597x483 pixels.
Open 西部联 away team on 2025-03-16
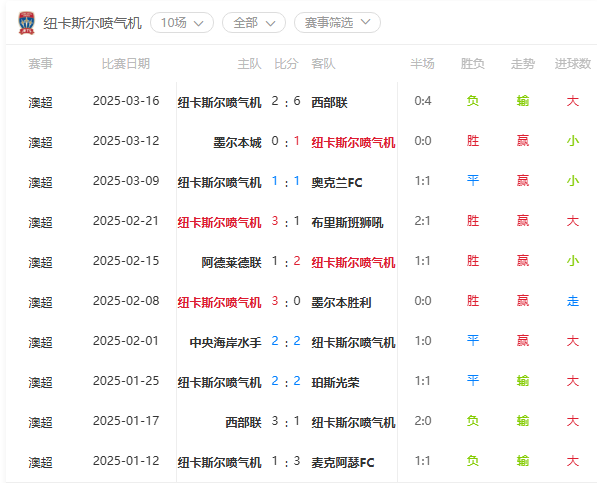[329, 102]
